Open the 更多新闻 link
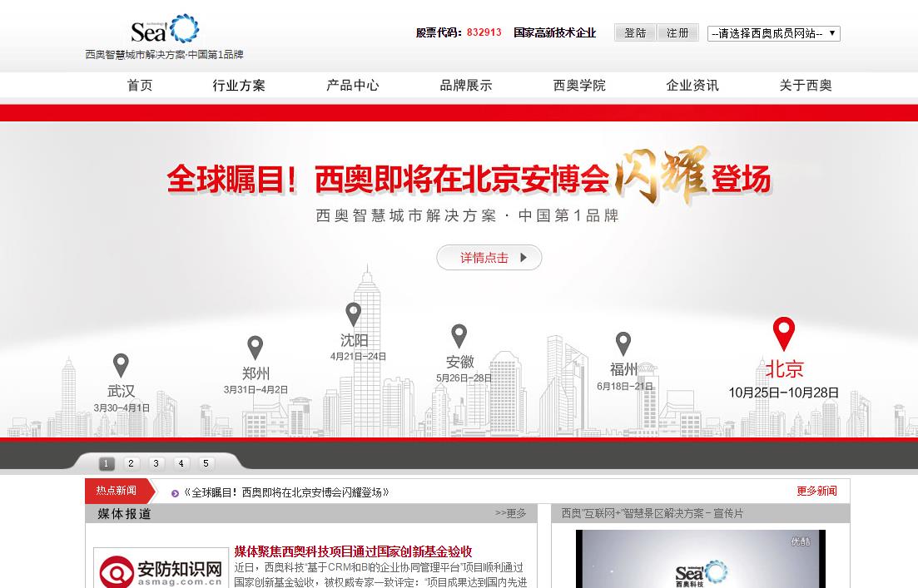918x588 pixels. click(816, 491)
